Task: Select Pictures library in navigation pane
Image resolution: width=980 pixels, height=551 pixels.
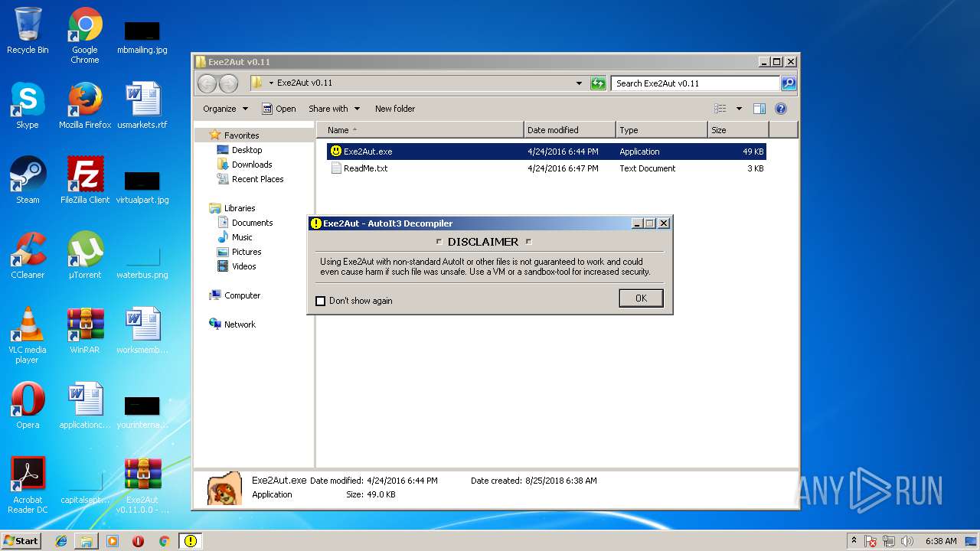Action: coord(247,252)
